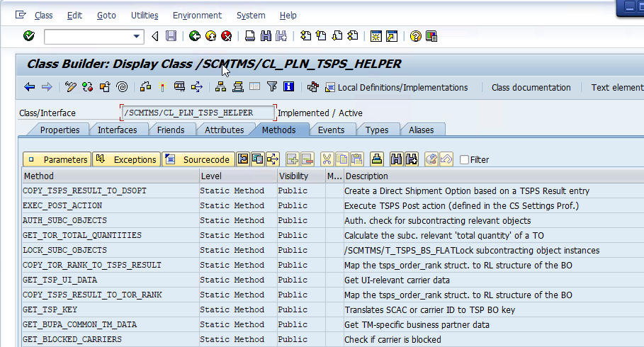Click the Insert Row icon in methods toolbar
Image resolution: width=644 pixels, height=347 pixels.
tap(292, 159)
